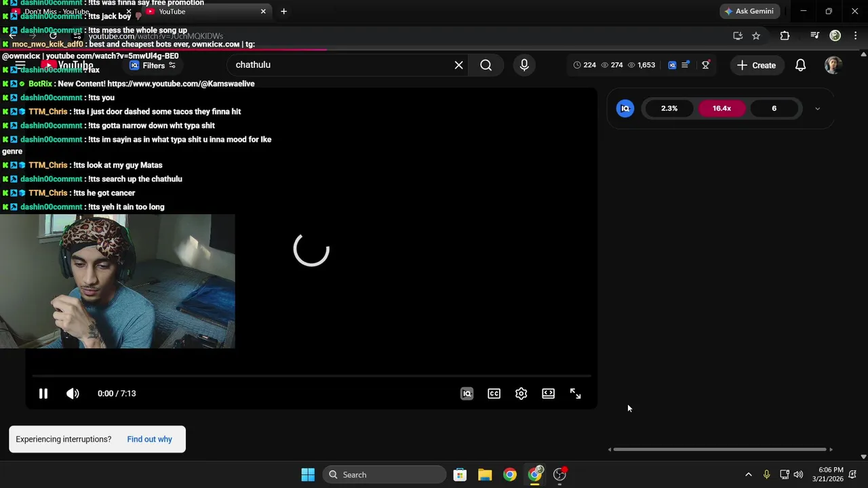Viewport: 868px width, 488px height.
Task: Open the Chrome profile avatar
Action: pyautogui.click(x=835, y=36)
